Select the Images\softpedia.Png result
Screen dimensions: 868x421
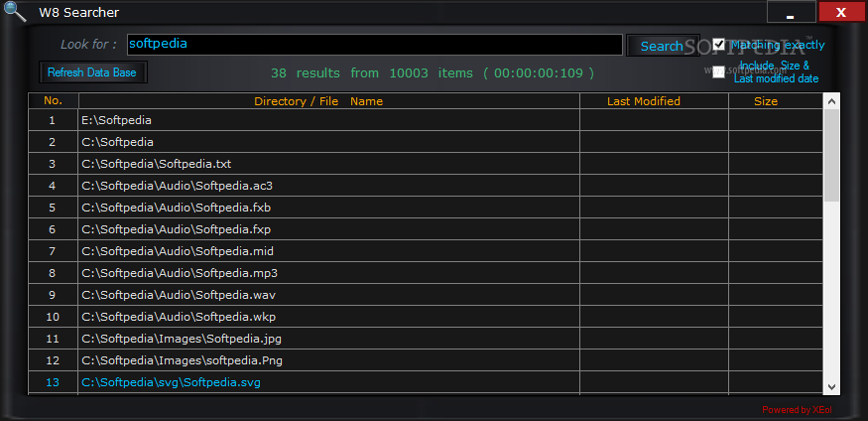(328, 360)
